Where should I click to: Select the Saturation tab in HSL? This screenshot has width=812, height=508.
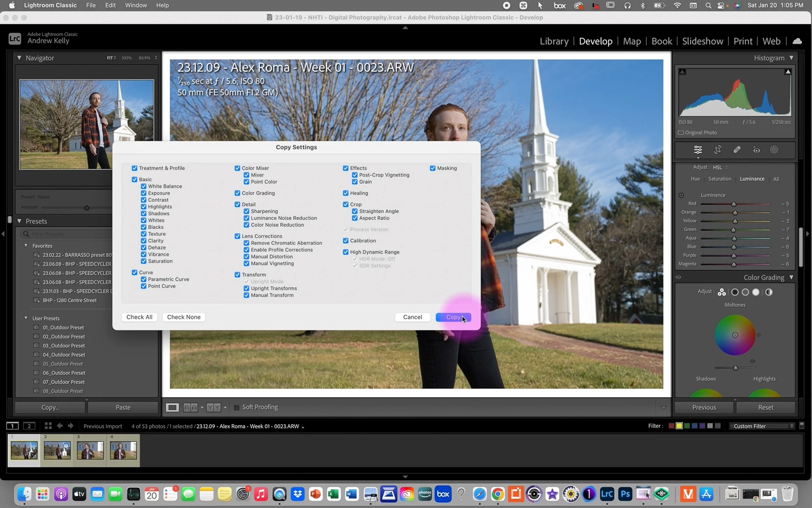719,179
